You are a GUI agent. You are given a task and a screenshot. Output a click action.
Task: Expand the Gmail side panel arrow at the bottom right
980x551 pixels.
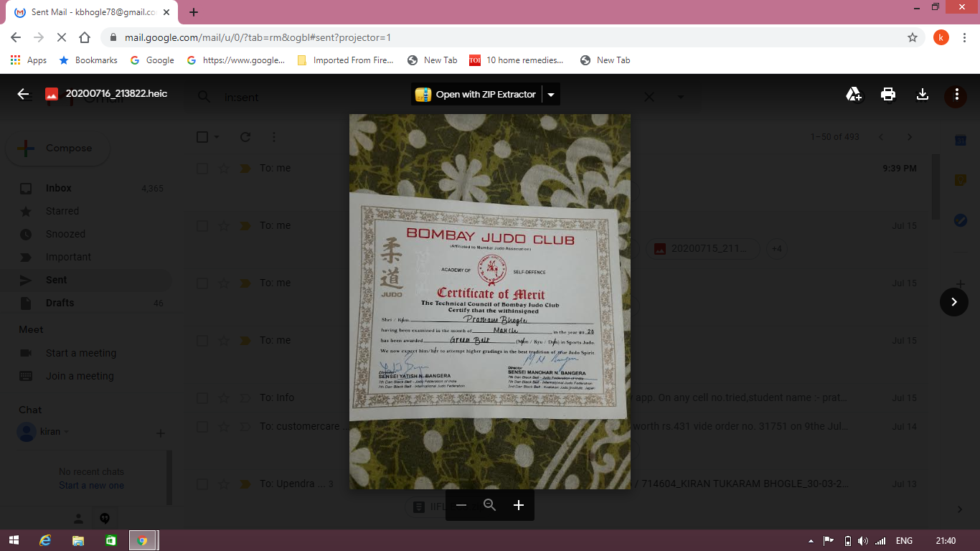tap(960, 509)
